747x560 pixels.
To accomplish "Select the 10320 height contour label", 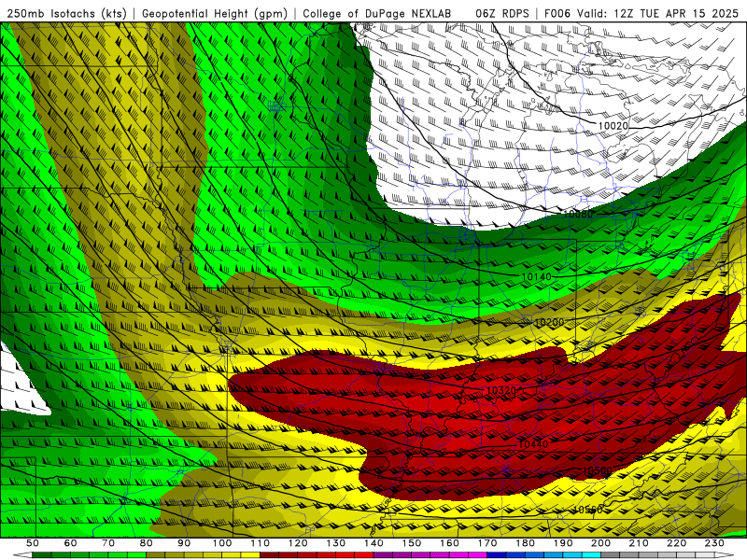I will click(x=501, y=391).
